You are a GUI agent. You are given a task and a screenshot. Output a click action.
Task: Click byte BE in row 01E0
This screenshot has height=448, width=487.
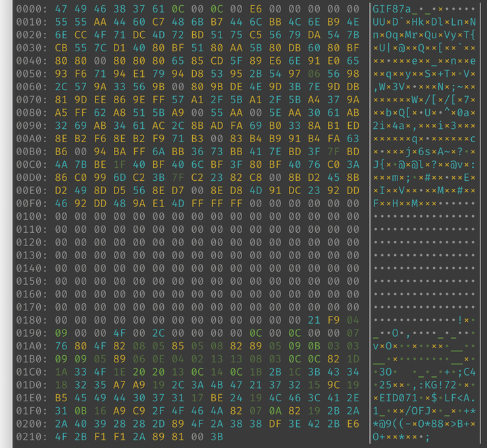click(x=217, y=398)
